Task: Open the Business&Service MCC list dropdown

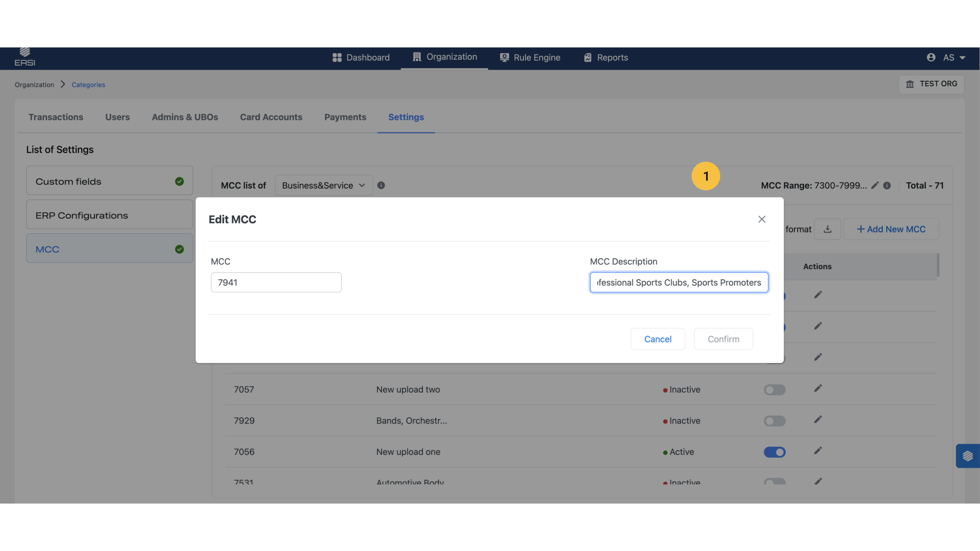Action: (323, 186)
